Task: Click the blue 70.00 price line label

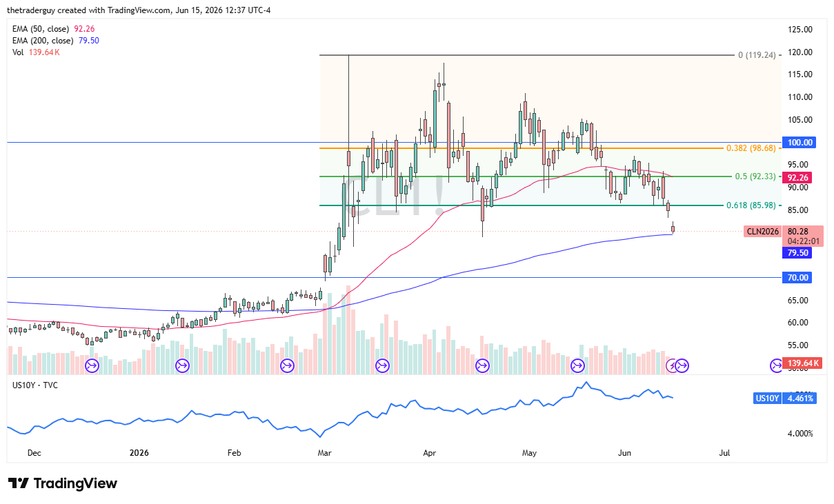Action: [x=797, y=277]
